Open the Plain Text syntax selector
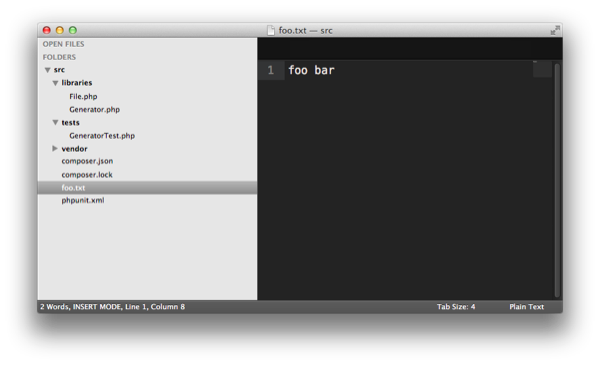The height and width of the screenshot is (365, 600). [527, 306]
